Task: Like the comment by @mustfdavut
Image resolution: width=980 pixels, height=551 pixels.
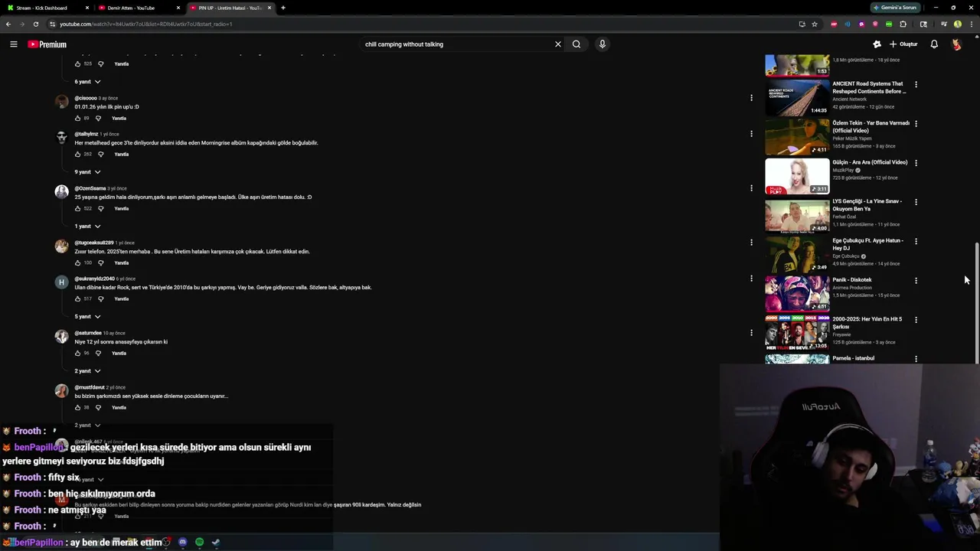Action: click(x=77, y=408)
